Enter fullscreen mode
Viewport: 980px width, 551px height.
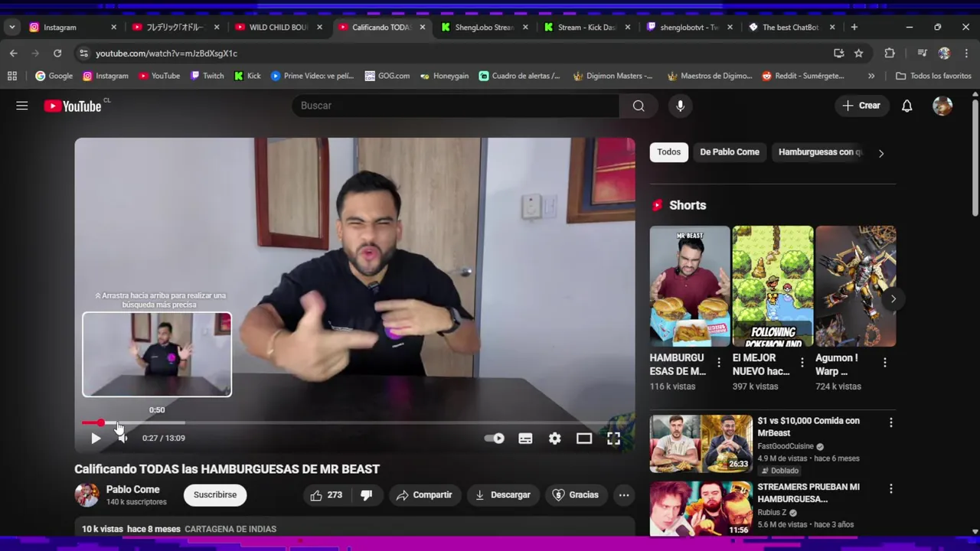[x=613, y=439]
